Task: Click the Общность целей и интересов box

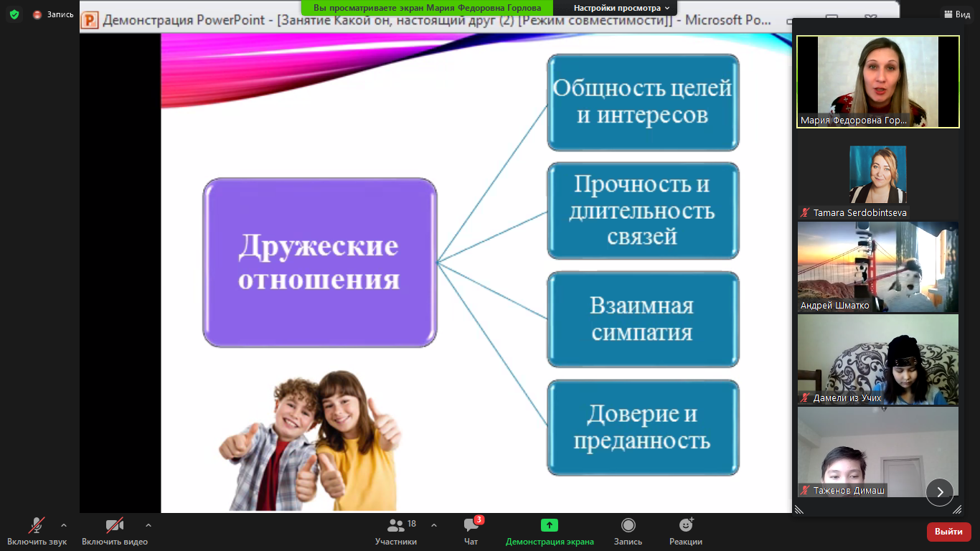Action: [643, 102]
